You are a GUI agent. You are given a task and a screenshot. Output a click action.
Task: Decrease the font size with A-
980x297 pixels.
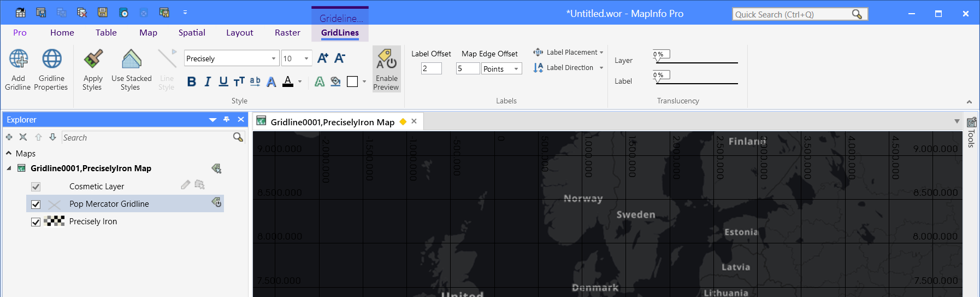[340, 58]
